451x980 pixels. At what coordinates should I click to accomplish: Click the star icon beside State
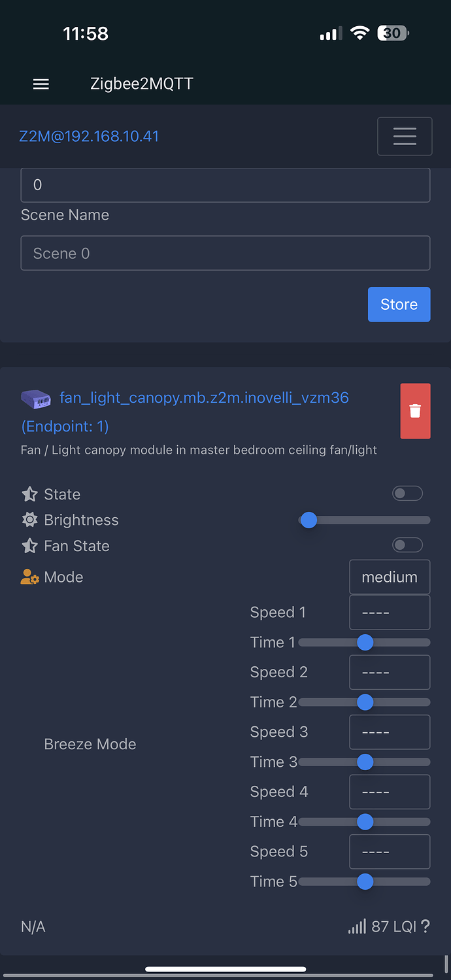pos(29,494)
